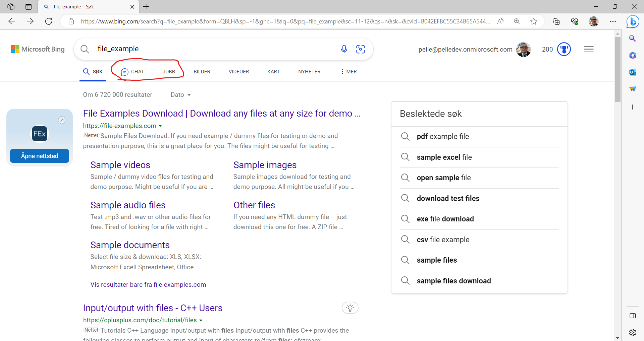
Task: Switch to the KART tab
Action: coord(273,72)
